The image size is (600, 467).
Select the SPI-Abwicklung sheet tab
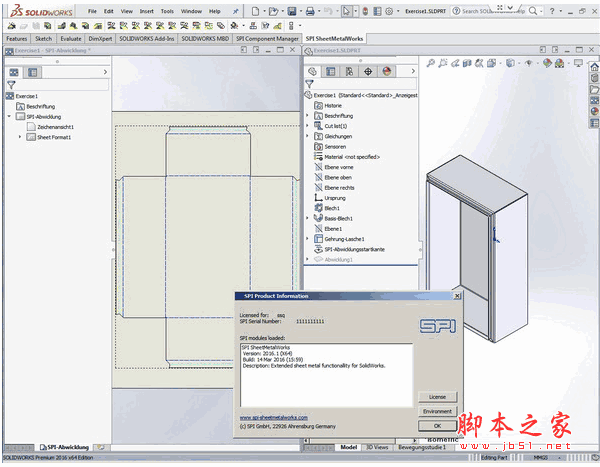65,447
